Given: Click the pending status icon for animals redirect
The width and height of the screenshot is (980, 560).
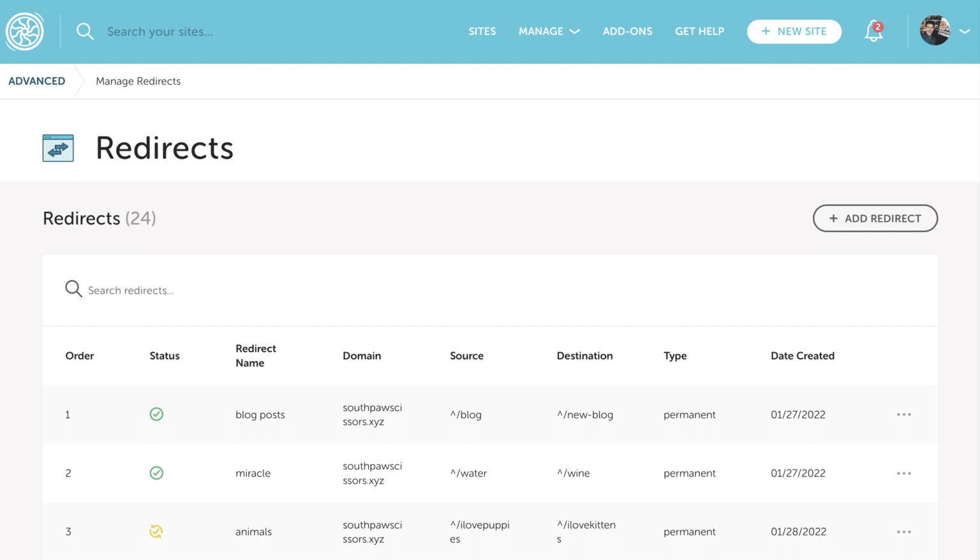Looking at the screenshot, I should click(156, 531).
